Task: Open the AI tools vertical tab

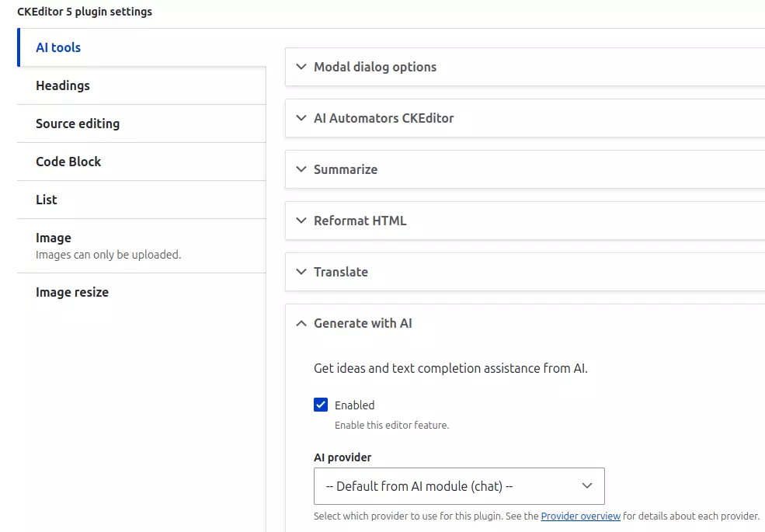Action: [141, 47]
